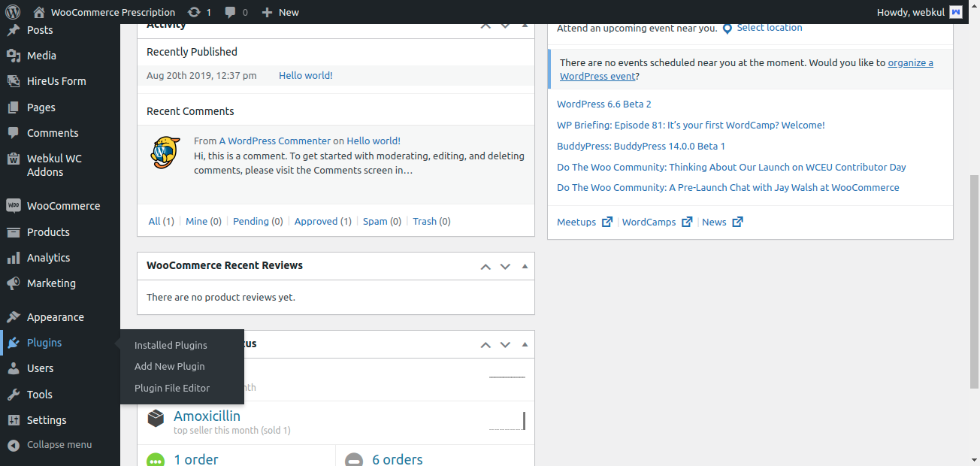Click the organize a WordPress event link
This screenshot has width=980, height=466.
point(910,62)
